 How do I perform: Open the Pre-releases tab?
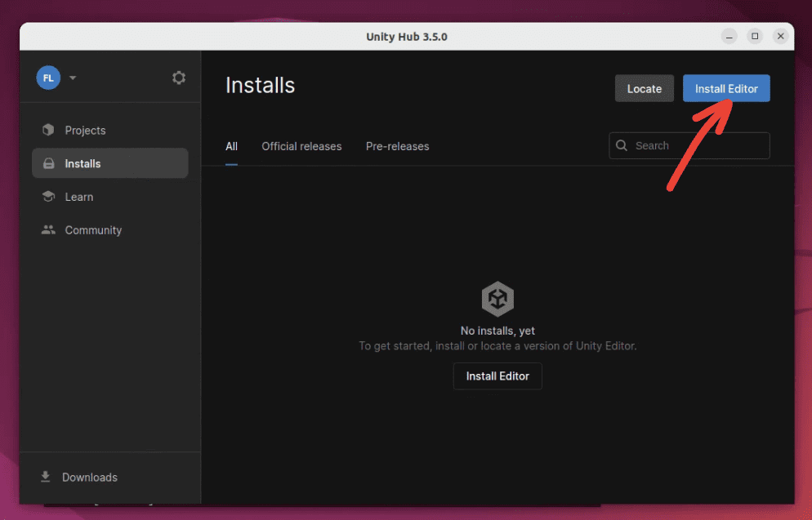tap(397, 146)
